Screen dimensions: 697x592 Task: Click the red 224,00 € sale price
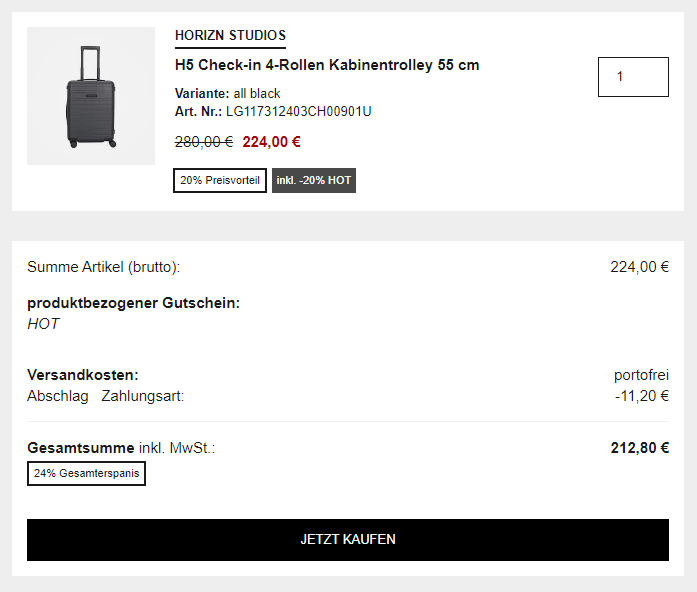coord(271,142)
